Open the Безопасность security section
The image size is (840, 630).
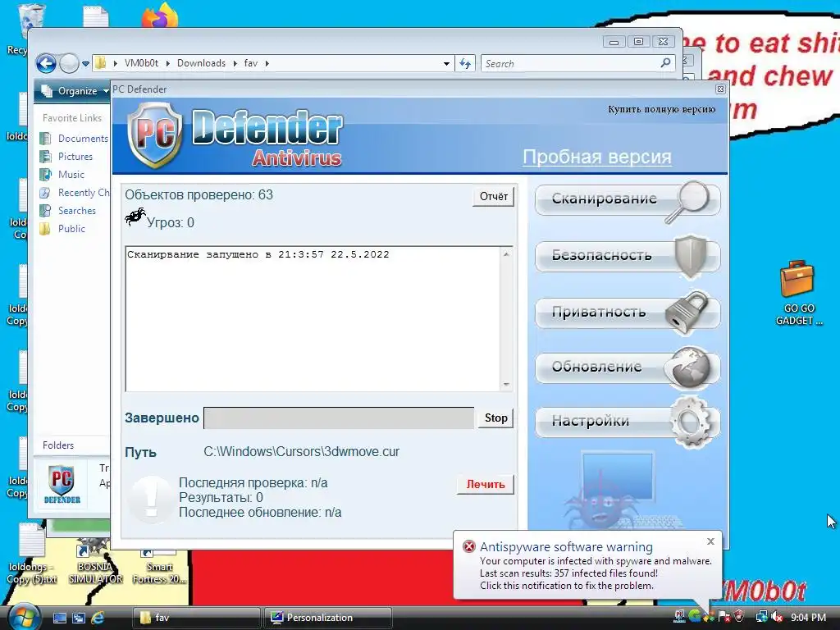[627, 256]
